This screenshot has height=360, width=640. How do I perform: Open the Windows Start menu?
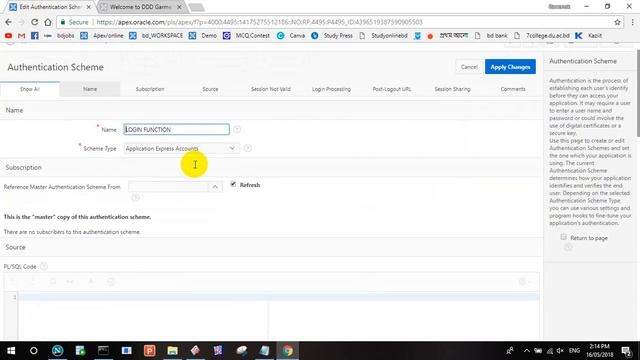(x=11, y=351)
